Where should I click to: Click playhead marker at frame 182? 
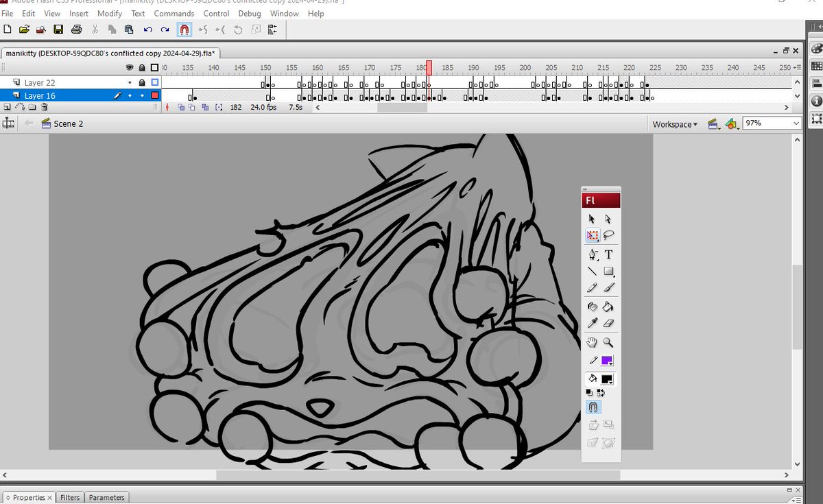(x=429, y=67)
